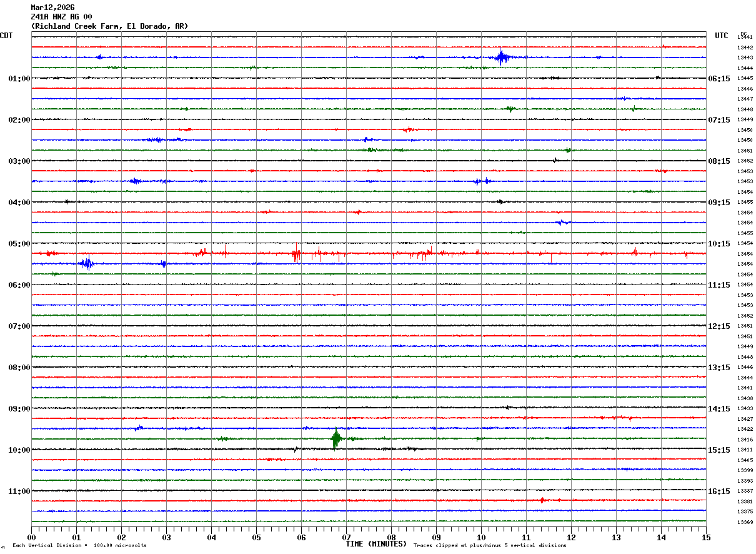Pick the DC value 13399
Image resolution: width=756 pixels, height=554 pixels.
tap(745, 471)
